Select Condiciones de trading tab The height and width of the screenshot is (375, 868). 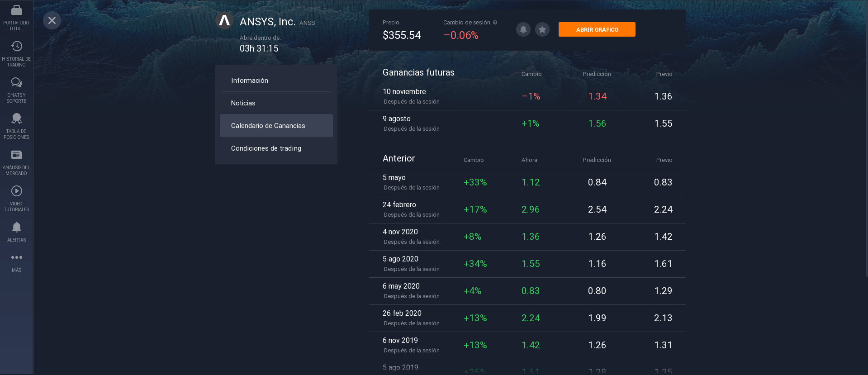276,148
